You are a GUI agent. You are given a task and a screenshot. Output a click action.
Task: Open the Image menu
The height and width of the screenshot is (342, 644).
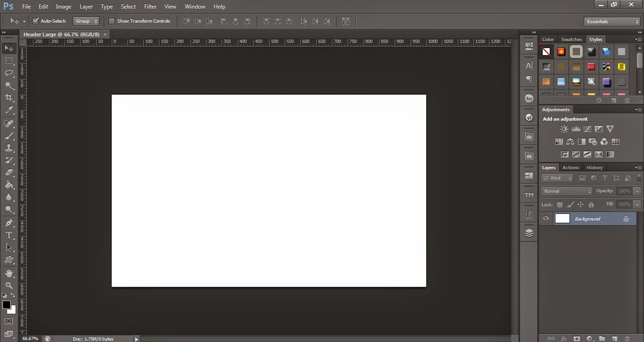63,6
